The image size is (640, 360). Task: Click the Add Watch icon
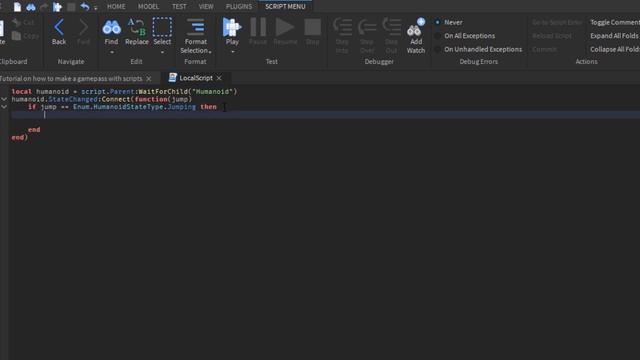416,27
